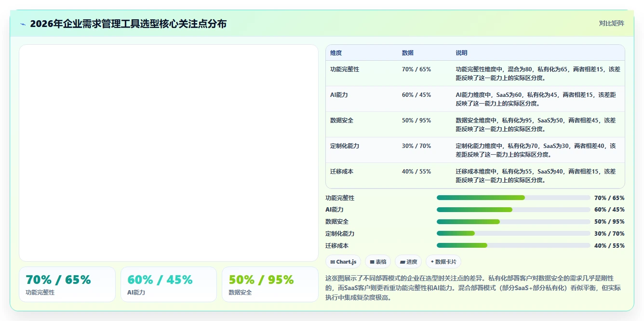Click the 2026年企业需求管理工具 title text
Image resolution: width=644 pixels, height=321 pixels.
[x=128, y=24]
